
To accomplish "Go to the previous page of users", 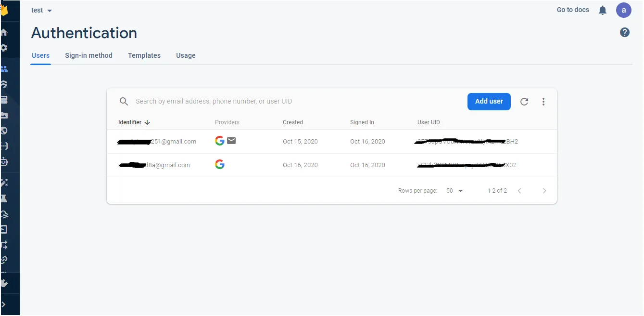I will (519, 191).
